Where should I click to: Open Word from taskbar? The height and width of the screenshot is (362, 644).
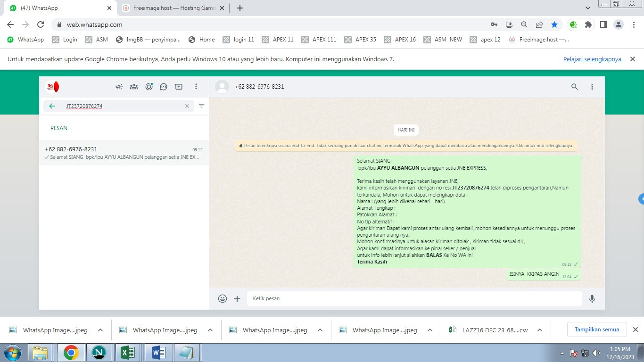click(158, 353)
